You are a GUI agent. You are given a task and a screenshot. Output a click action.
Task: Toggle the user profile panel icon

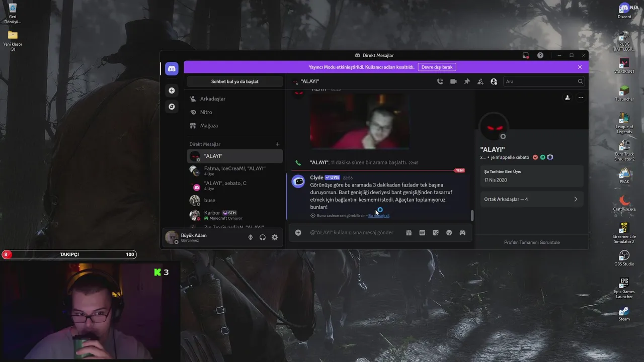click(494, 81)
